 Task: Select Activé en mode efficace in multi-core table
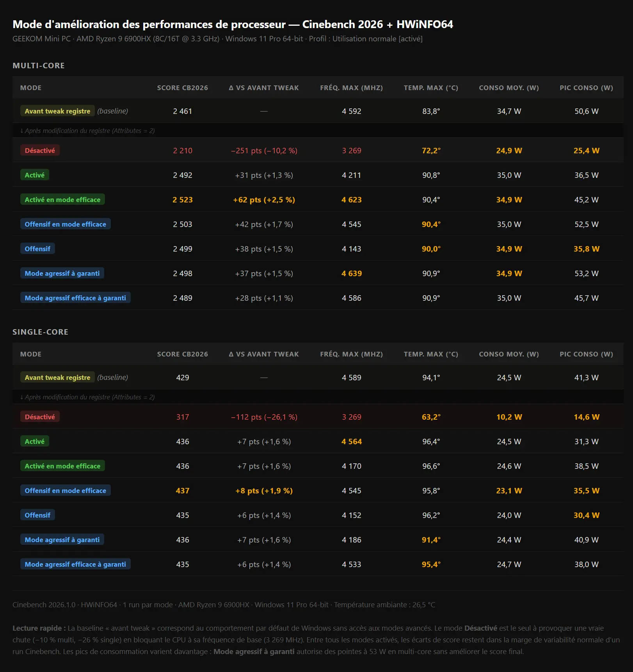62,200
